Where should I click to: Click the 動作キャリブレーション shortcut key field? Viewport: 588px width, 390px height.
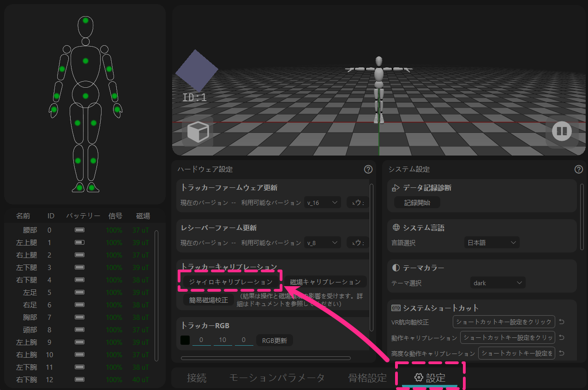click(508, 337)
